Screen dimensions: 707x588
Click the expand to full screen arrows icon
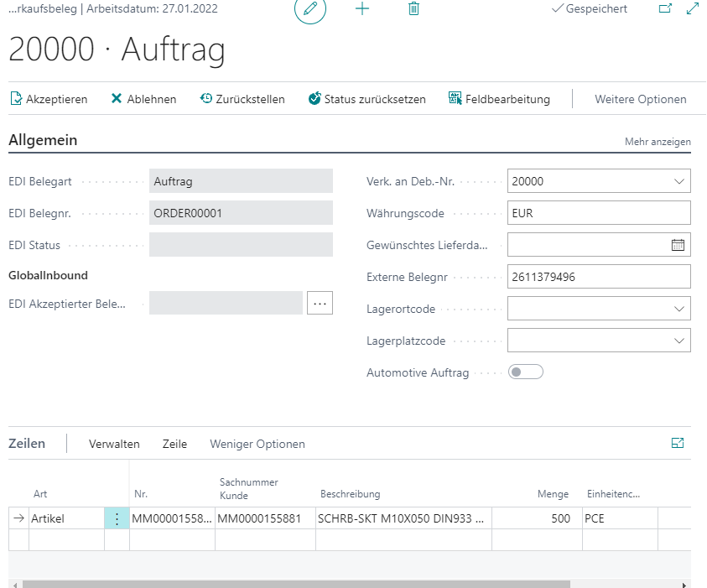pyautogui.click(x=693, y=9)
